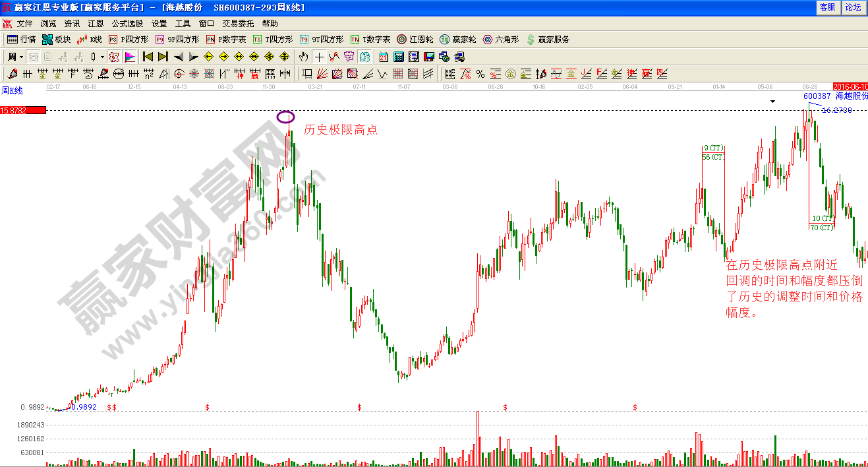The height and width of the screenshot is (467, 868).
Task: Click the yellow diamond left-arrow icon
Action: pos(208,57)
